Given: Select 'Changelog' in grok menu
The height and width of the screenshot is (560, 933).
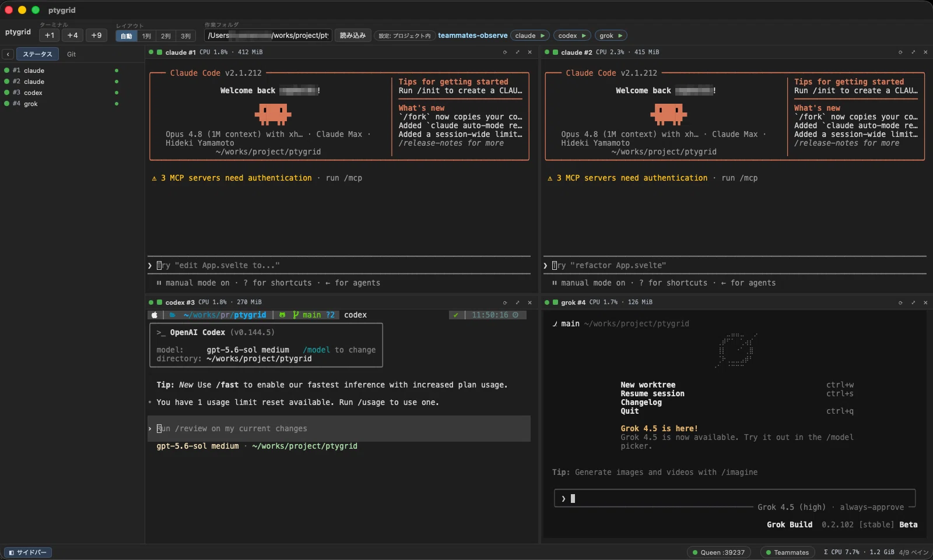Looking at the screenshot, I should pyautogui.click(x=641, y=402).
